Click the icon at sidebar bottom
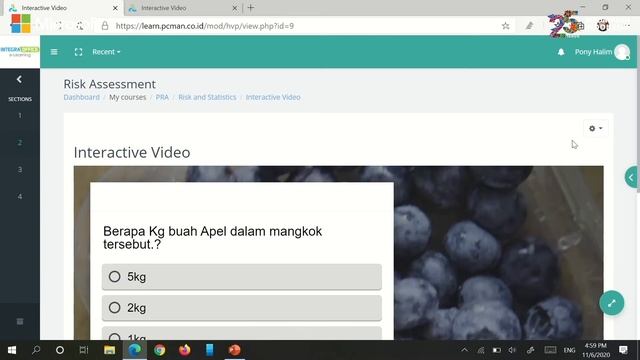 20,321
